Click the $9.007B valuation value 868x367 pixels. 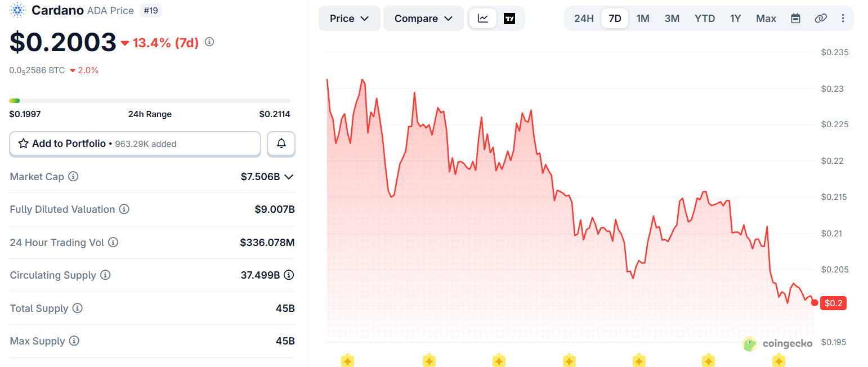pyautogui.click(x=275, y=209)
